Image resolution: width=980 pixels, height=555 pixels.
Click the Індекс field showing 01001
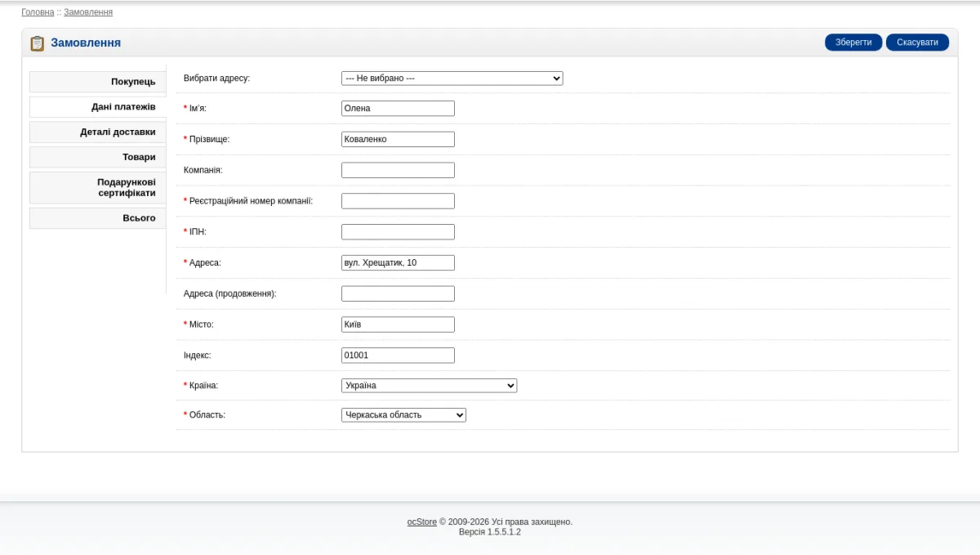pyautogui.click(x=398, y=356)
